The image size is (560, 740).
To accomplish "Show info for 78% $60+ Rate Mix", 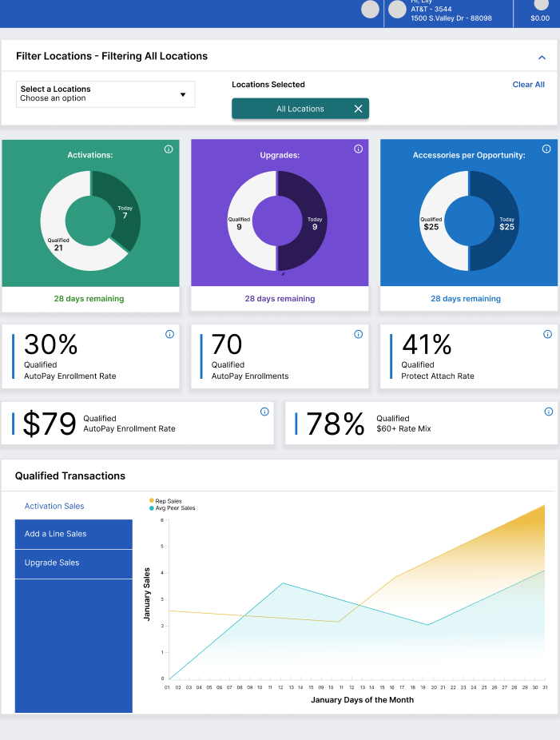I will 548,412.
